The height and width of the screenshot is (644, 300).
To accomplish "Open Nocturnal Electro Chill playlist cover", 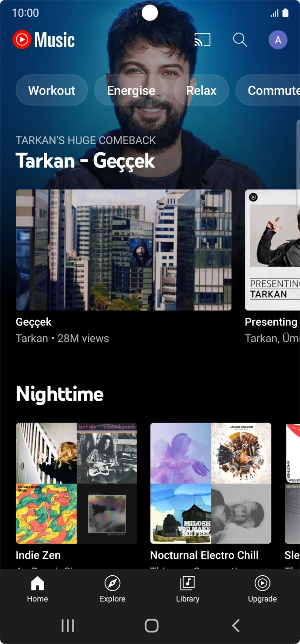I will [x=211, y=483].
